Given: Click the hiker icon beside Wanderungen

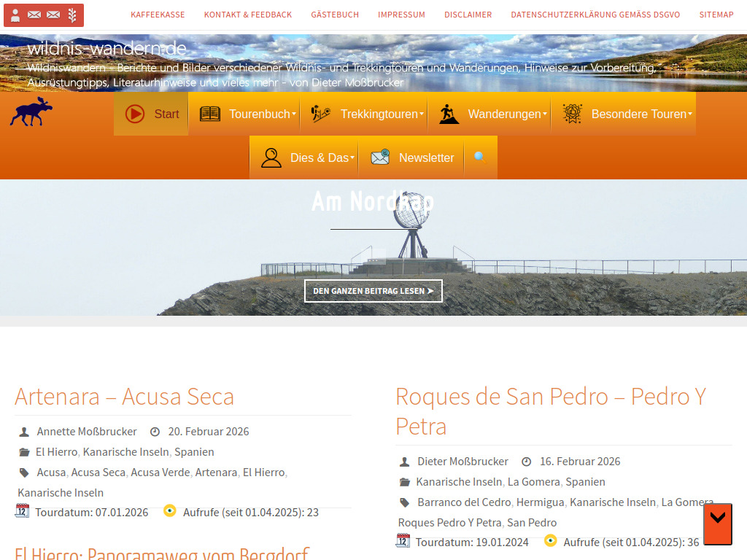Looking at the screenshot, I should 449,114.
